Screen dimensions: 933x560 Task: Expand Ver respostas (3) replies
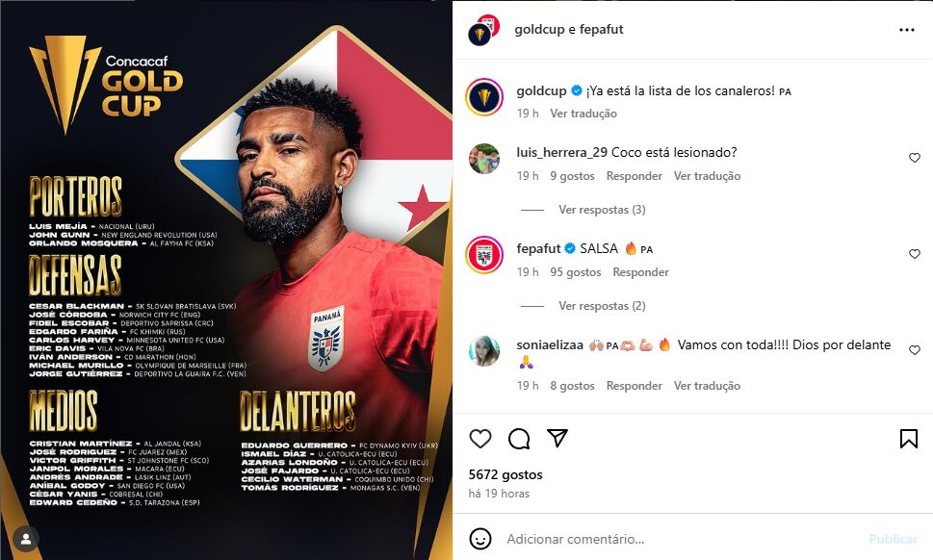click(602, 209)
